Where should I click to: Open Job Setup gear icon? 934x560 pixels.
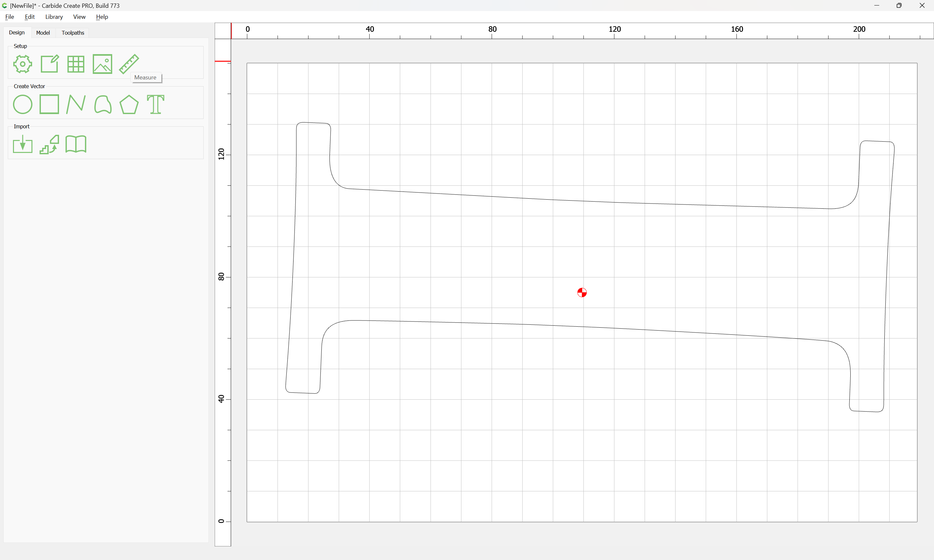click(x=23, y=64)
